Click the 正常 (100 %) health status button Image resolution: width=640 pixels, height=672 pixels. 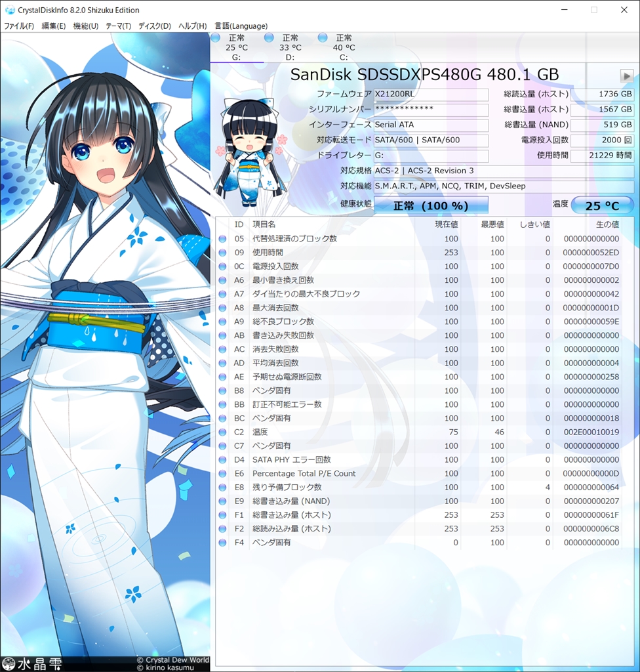tap(431, 205)
